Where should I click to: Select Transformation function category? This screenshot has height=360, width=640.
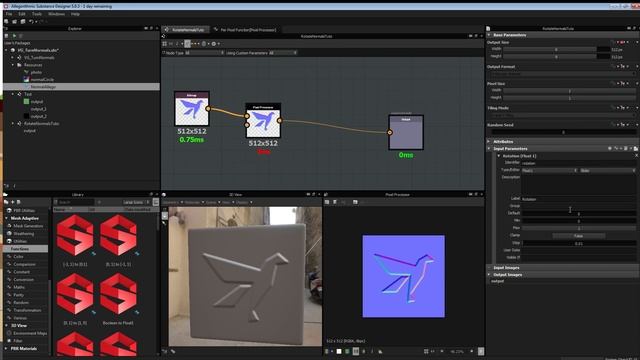point(27,310)
